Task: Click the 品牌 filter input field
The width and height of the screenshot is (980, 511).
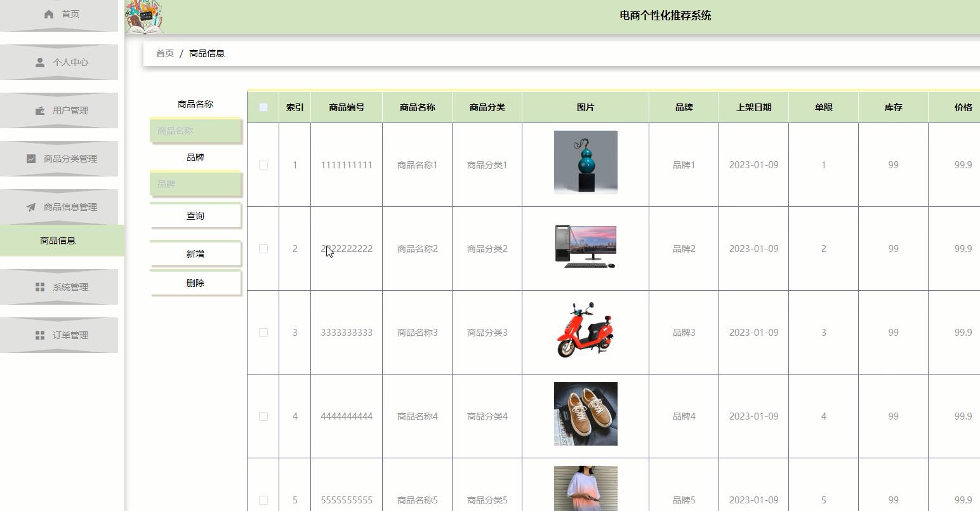Action: 195,183
